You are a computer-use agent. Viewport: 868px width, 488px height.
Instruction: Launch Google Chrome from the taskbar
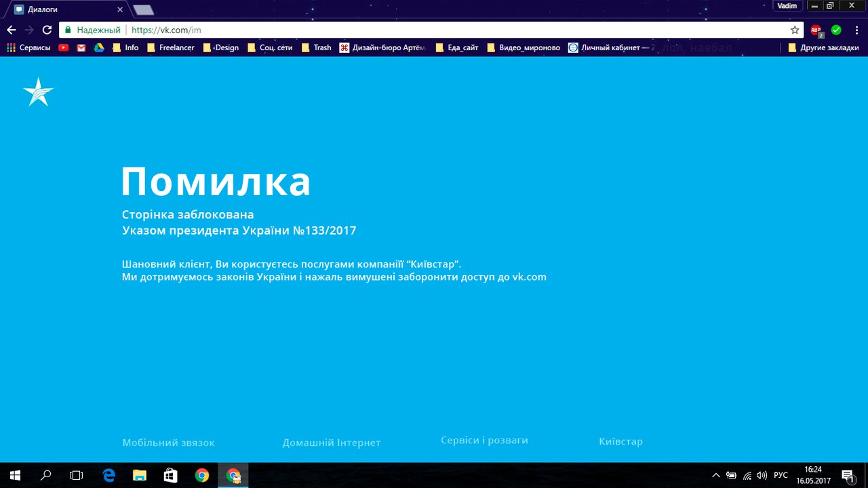coord(202,475)
